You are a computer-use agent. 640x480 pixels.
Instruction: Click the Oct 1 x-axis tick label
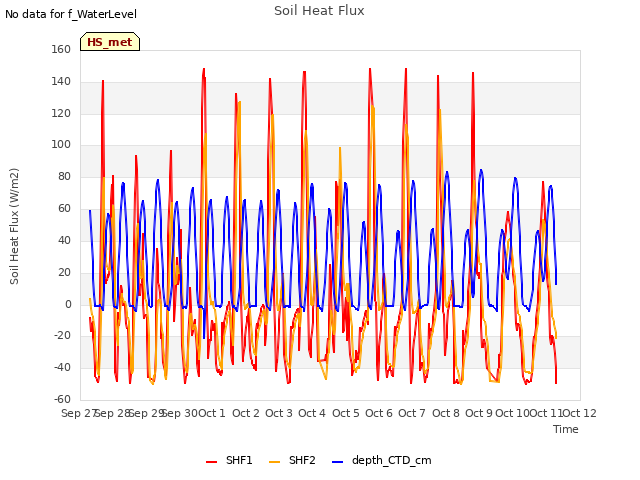point(212,413)
